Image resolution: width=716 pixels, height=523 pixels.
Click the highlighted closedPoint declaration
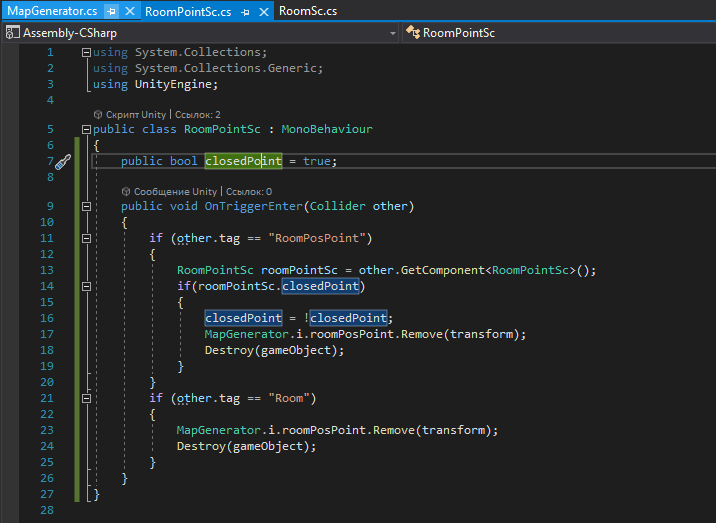[x=243, y=161]
